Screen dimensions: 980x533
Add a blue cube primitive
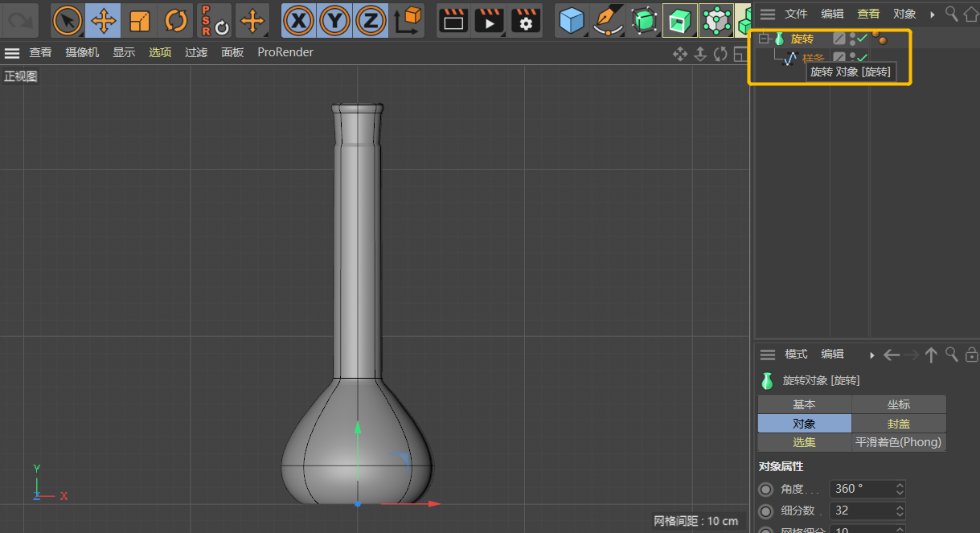click(x=572, y=20)
